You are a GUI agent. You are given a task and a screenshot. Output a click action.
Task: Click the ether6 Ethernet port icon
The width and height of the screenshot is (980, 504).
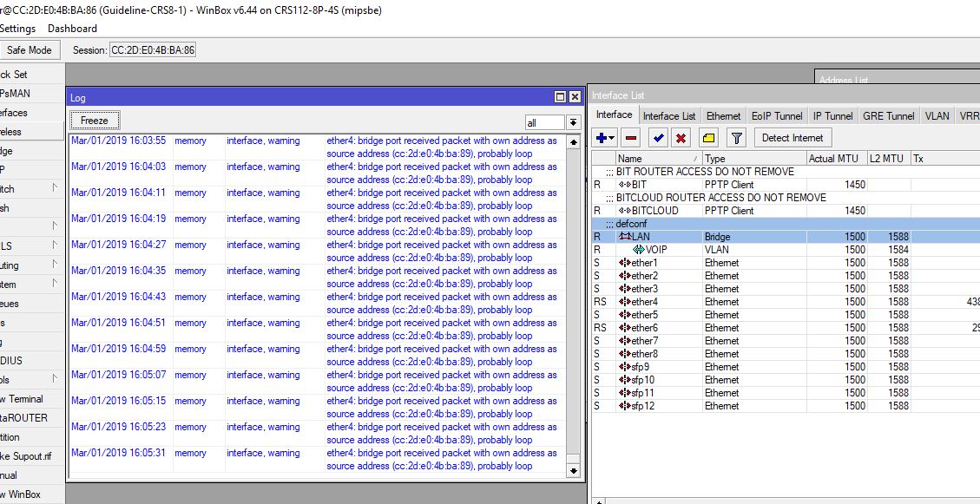625,328
